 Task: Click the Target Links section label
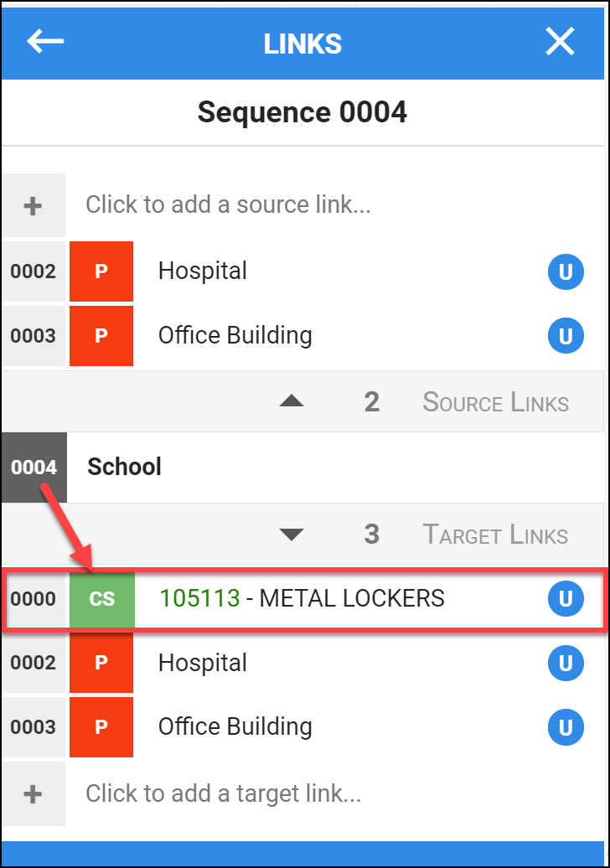495,535
